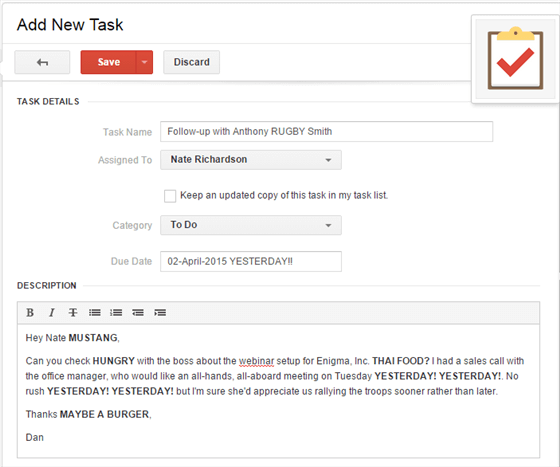Toggle bold formatting in description toolbar
Image resolution: width=560 pixels, height=467 pixels.
click(30, 313)
